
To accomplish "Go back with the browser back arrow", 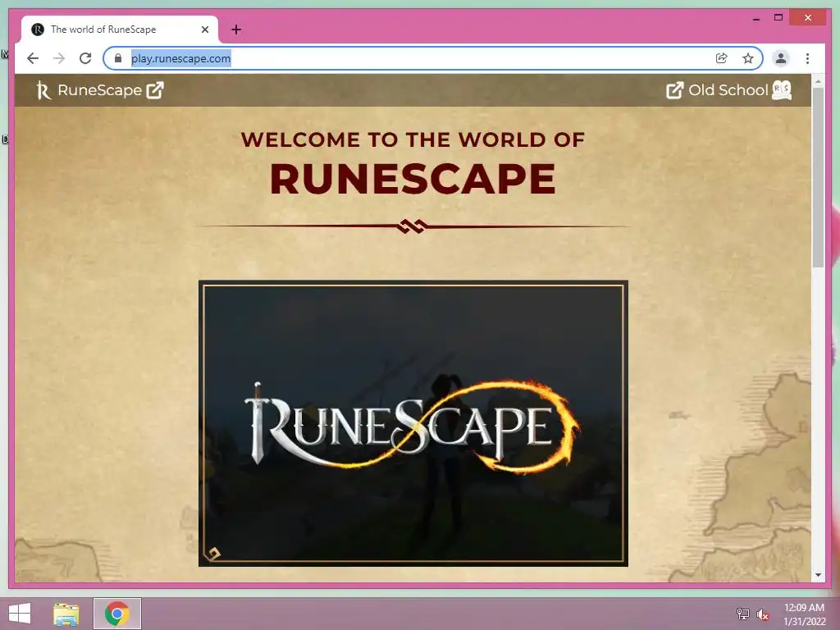I will [33, 58].
